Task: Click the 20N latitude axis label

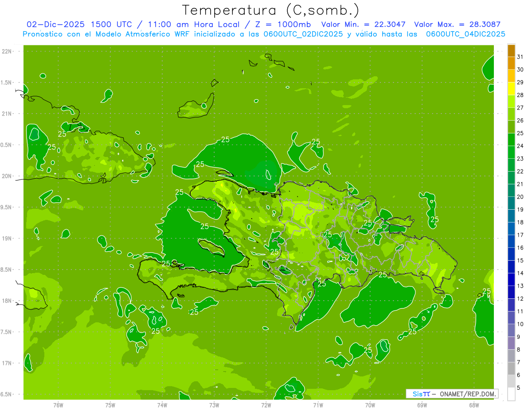Action: (x=7, y=176)
